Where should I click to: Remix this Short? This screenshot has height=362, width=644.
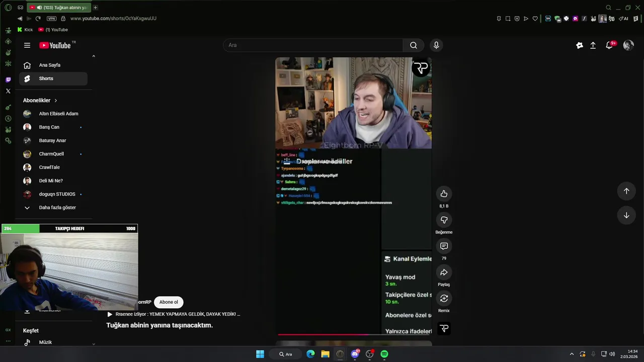pyautogui.click(x=444, y=298)
